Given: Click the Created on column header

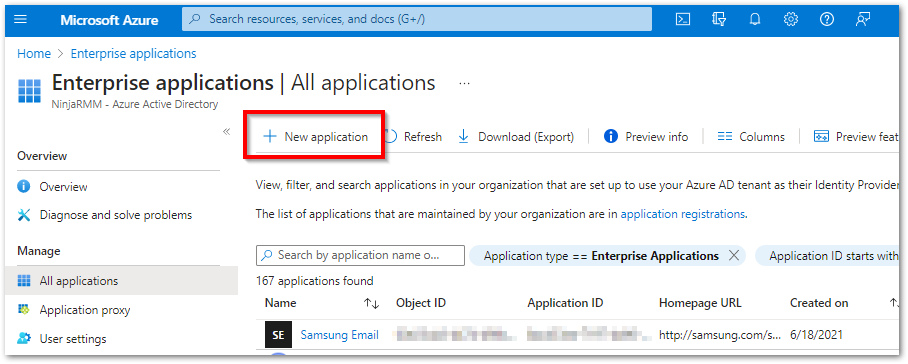Looking at the screenshot, I should tap(819, 303).
